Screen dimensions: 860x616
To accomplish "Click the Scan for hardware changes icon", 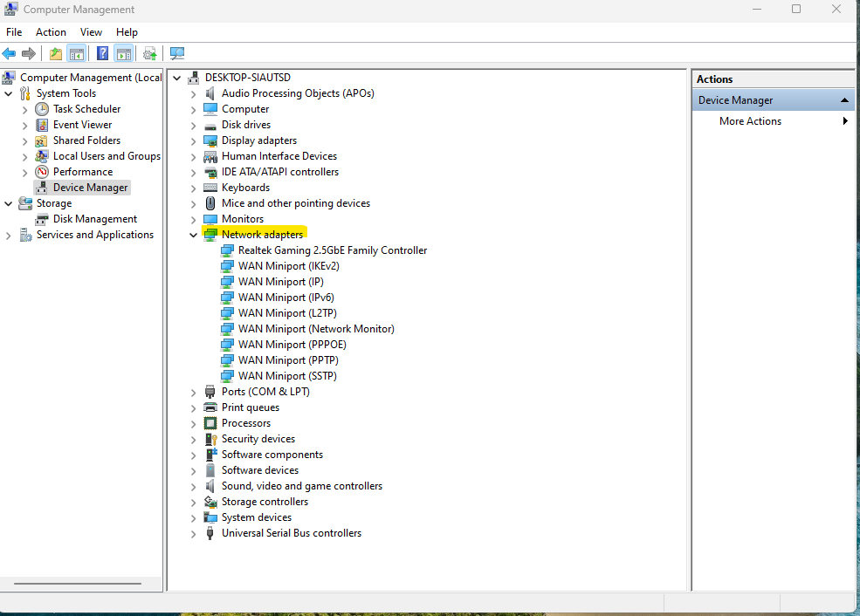I will point(177,54).
